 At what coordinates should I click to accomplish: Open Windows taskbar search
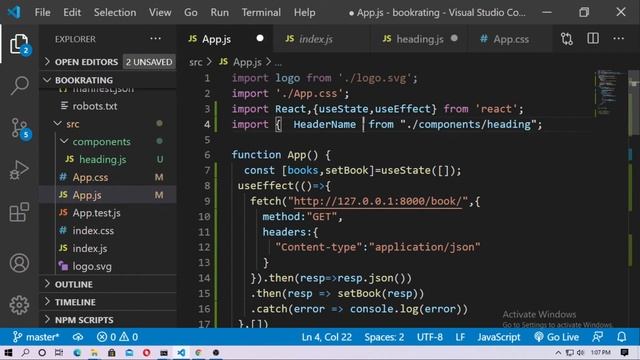click(x=25, y=352)
